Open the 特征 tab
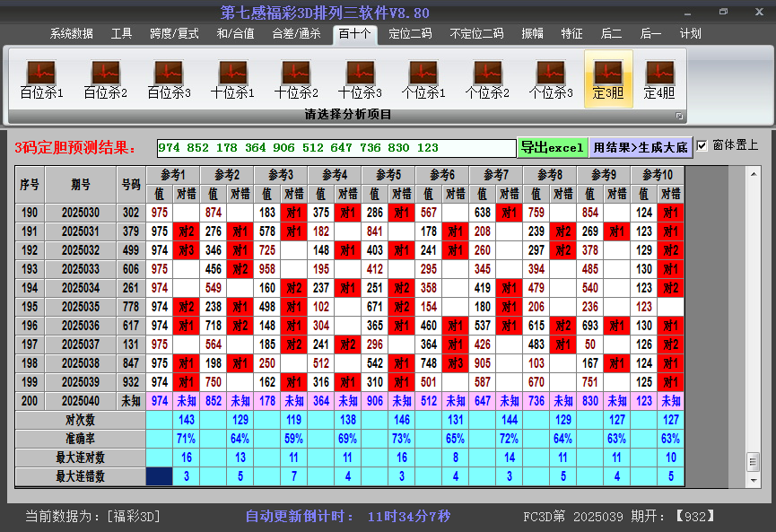The height and width of the screenshot is (532, 776). tap(571, 34)
